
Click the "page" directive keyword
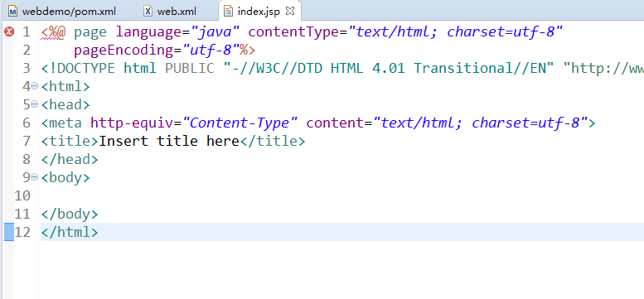click(90, 32)
